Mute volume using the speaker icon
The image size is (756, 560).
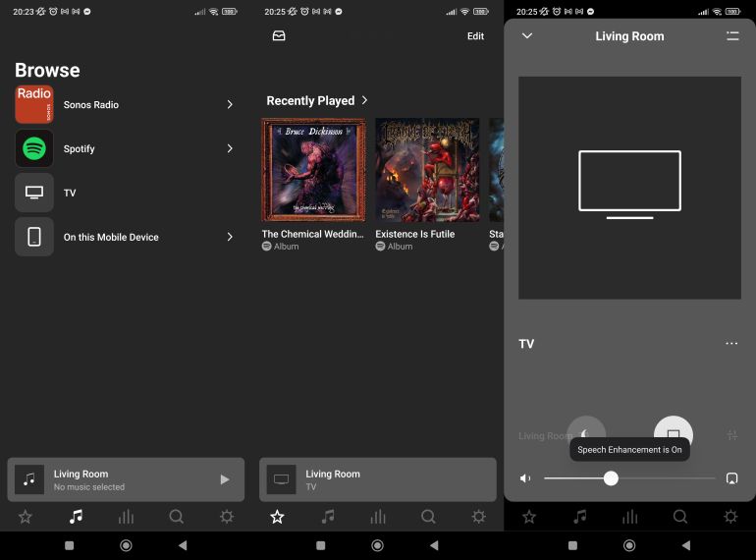525,478
